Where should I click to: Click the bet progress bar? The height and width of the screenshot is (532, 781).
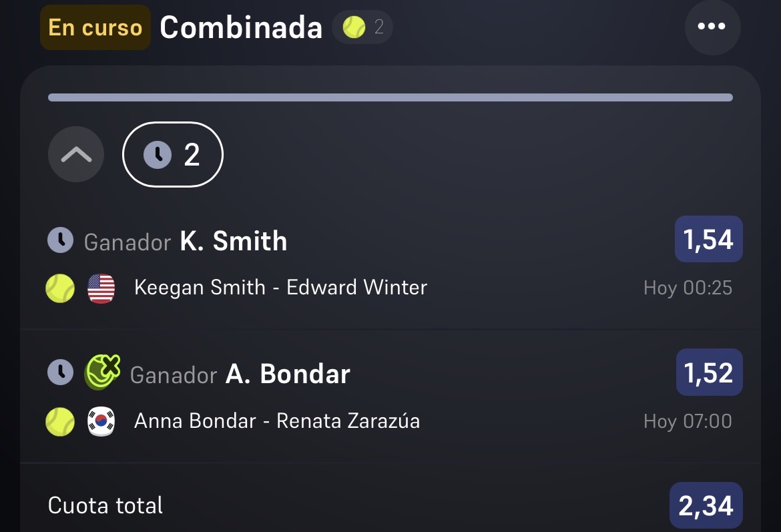pos(390,97)
